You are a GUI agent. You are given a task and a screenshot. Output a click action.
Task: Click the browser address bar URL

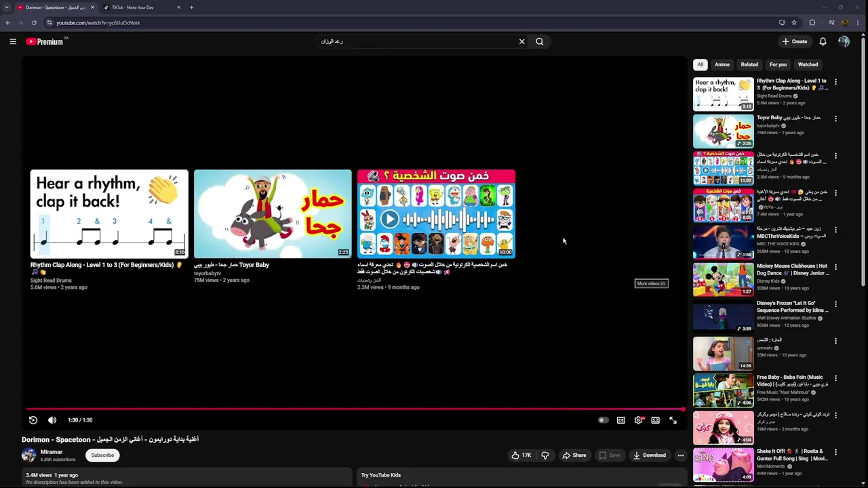(98, 22)
